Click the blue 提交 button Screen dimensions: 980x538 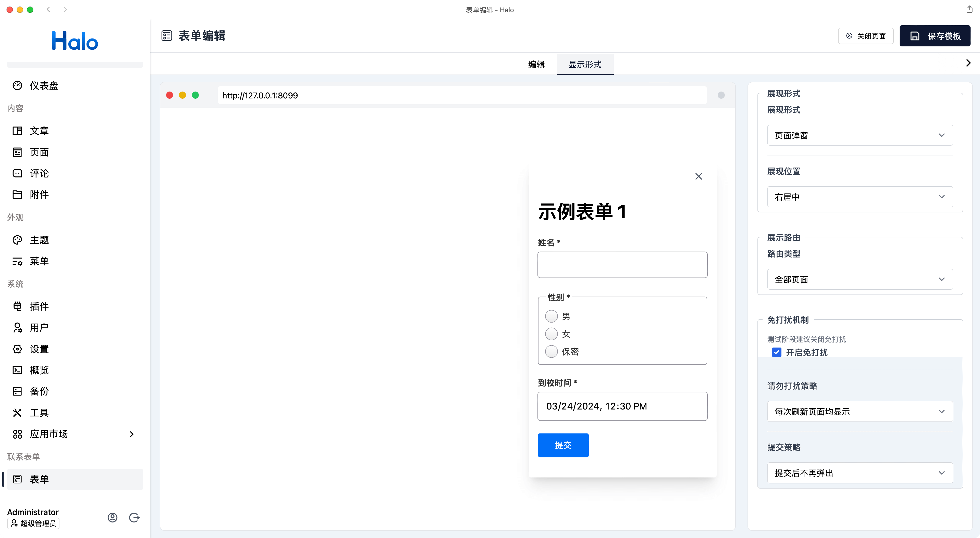coord(563,445)
